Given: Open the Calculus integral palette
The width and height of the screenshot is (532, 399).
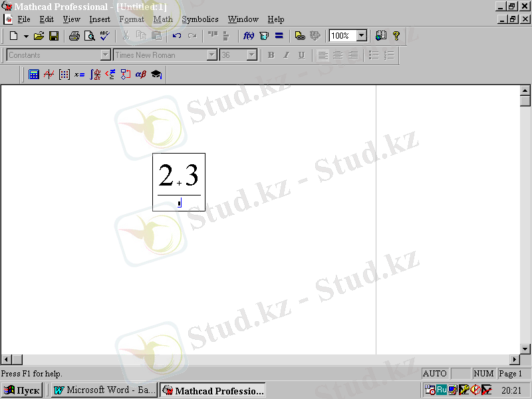Looking at the screenshot, I should pyautogui.click(x=95, y=74).
